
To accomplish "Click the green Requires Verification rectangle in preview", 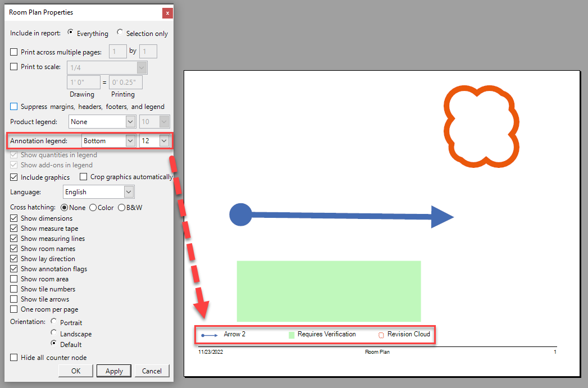I will pos(329,291).
